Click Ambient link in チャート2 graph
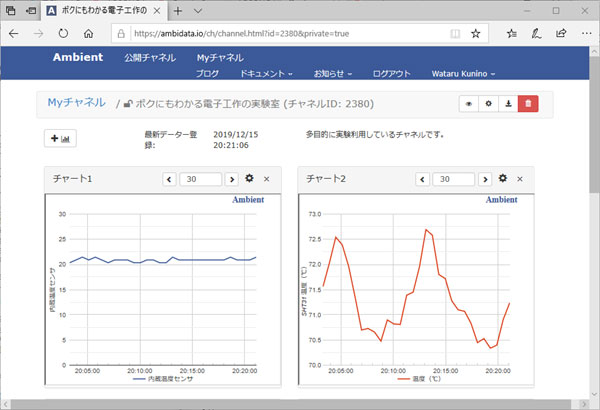This screenshot has width=600, height=410. click(501, 200)
